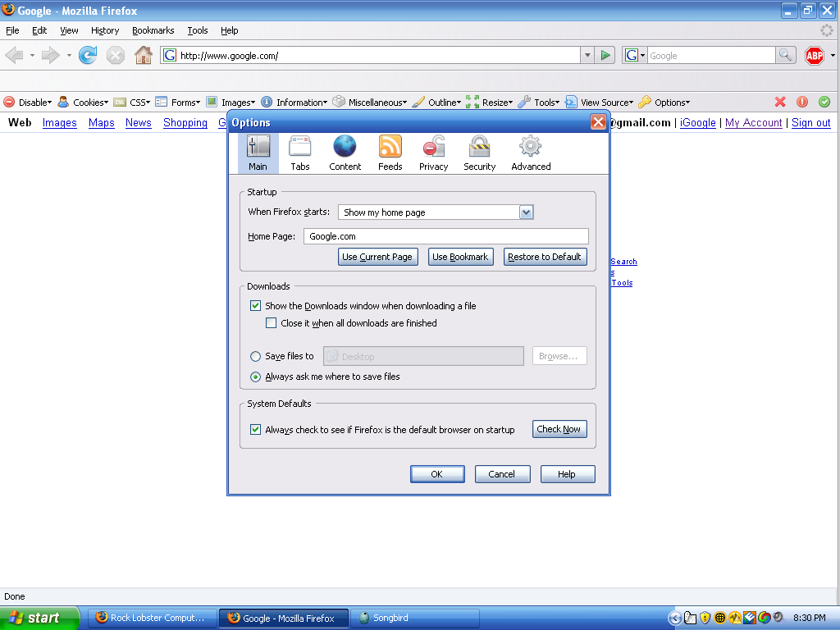This screenshot has height=630, width=840.
Task: Click the browser Forward arrow button
Action: coord(50,55)
